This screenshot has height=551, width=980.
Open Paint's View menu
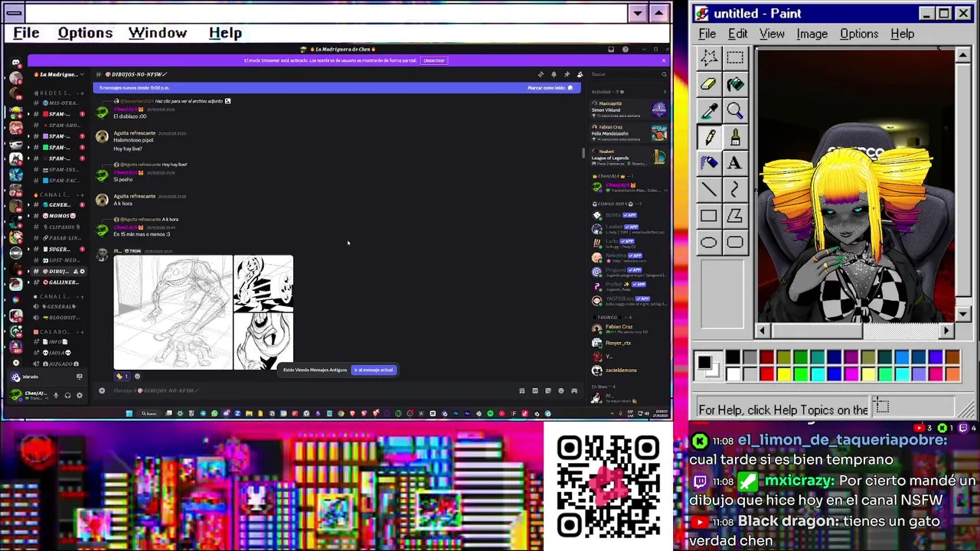[x=772, y=34]
